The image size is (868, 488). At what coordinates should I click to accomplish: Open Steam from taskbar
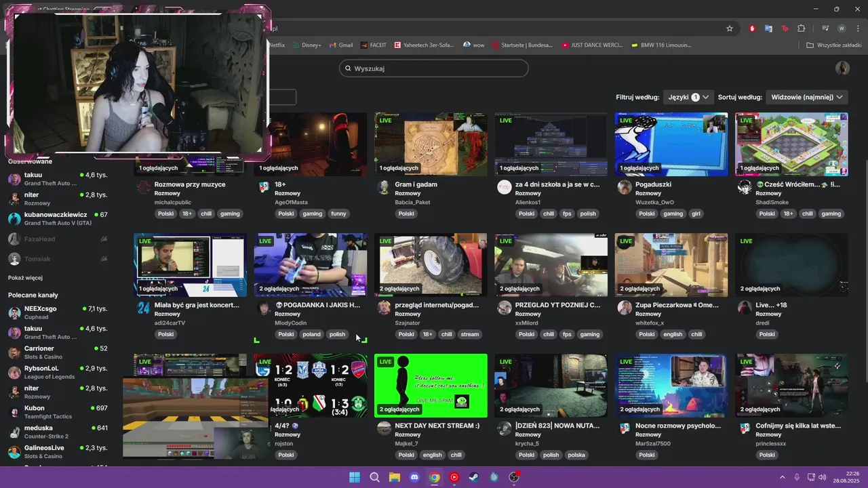(474, 477)
